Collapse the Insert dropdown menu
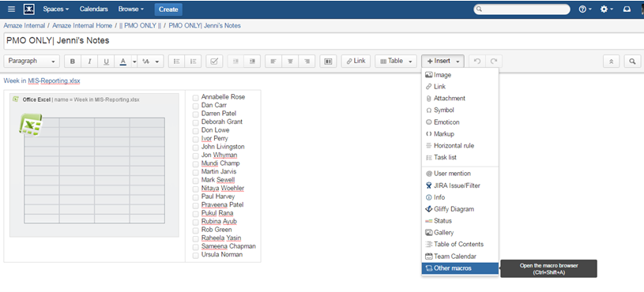This screenshot has height=292, width=644. (x=443, y=62)
